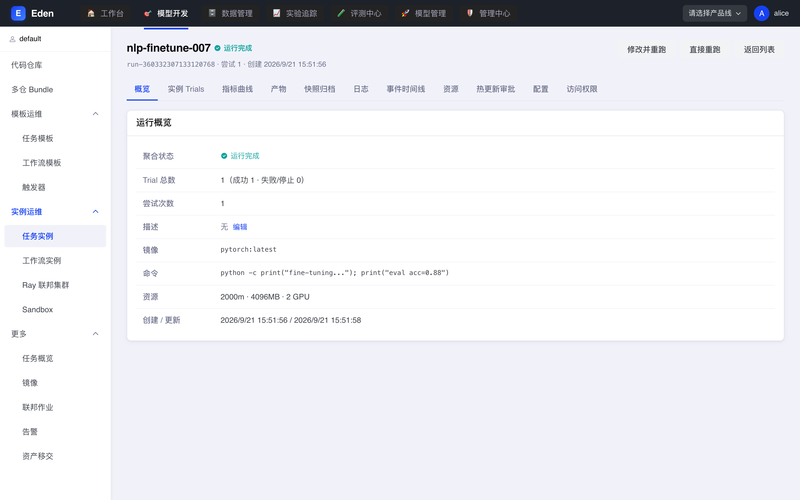Click the 模型管理 rocket icon
The image size is (800, 500).
405,13
